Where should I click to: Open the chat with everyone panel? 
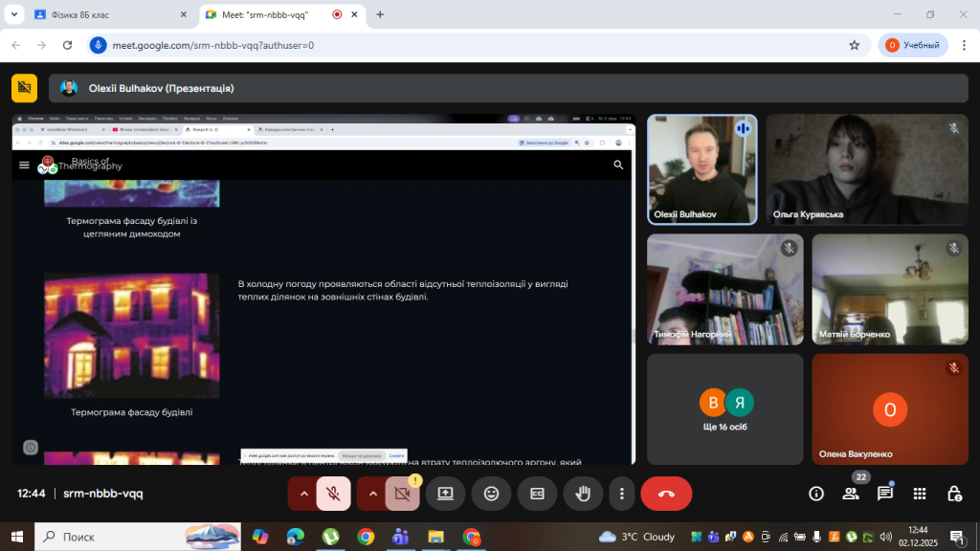coord(885,494)
